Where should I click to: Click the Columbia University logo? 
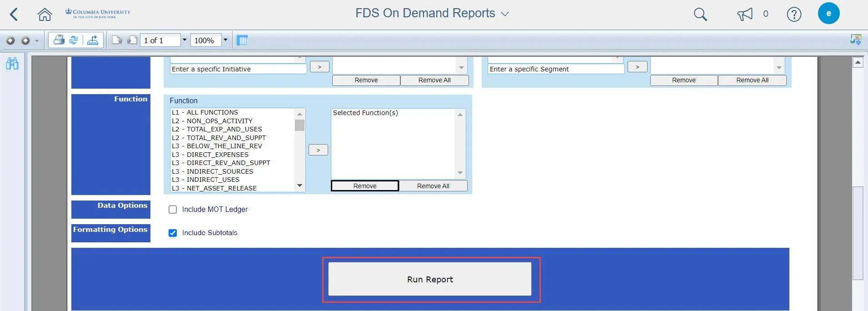pyautogui.click(x=98, y=14)
